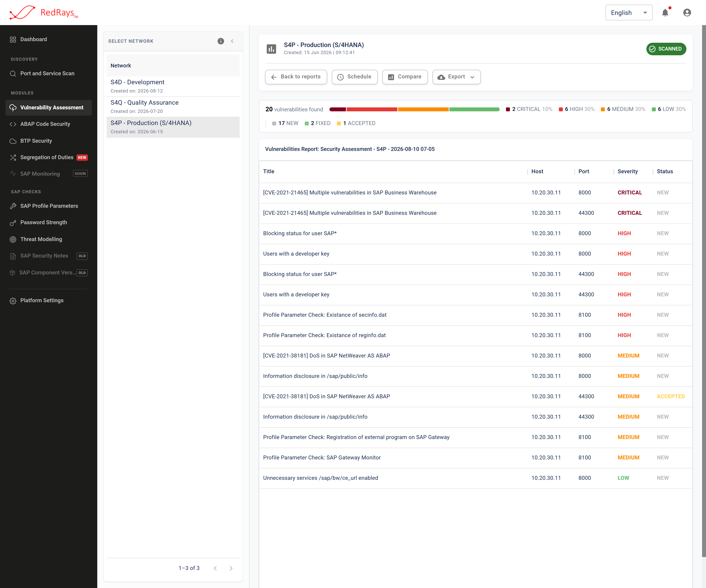Expand the Export dropdown button
The height and width of the screenshot is (588, 706).
tap(456, 77)
